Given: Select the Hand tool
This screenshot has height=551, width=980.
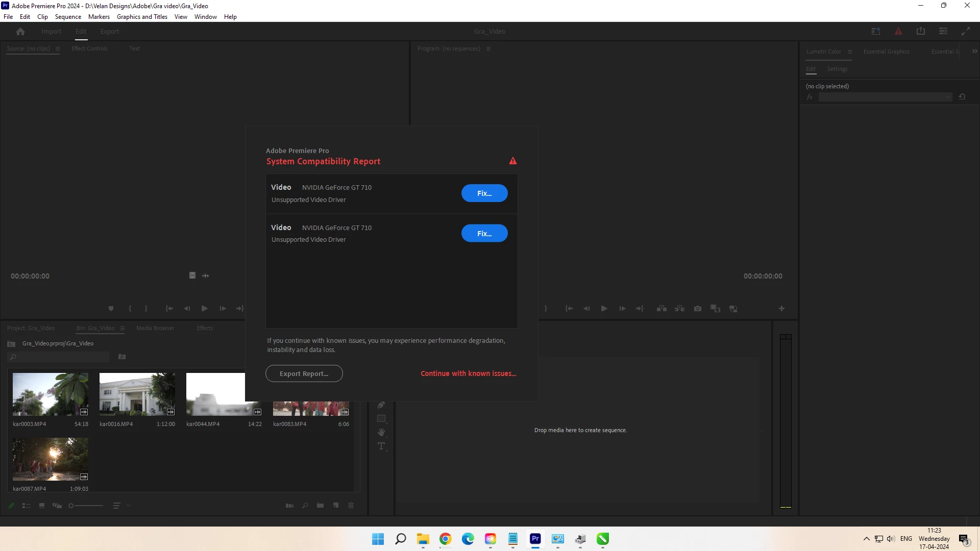Looking at the screenshot, I should tap(381, 432).
